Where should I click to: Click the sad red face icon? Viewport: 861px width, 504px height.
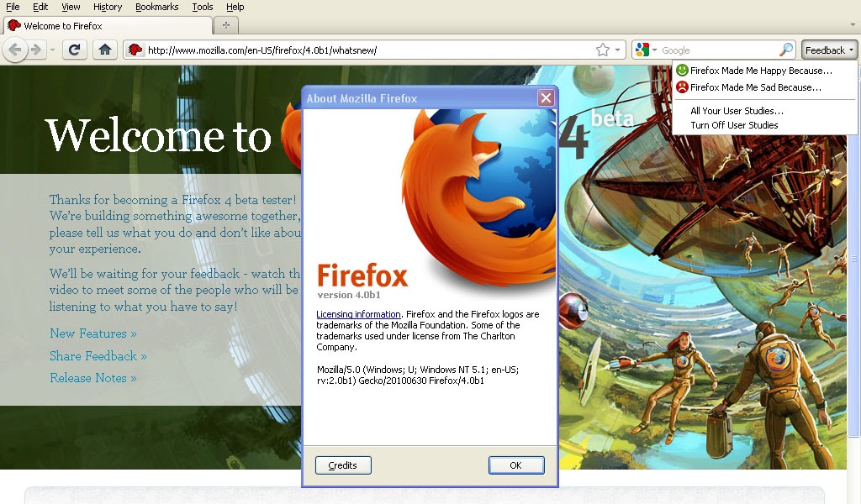click(682, 87)
